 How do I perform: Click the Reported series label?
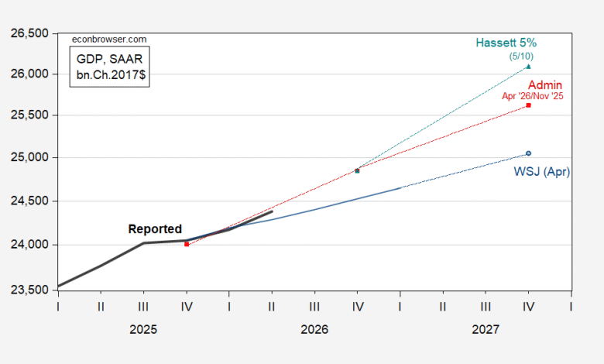tap(155, 228)
